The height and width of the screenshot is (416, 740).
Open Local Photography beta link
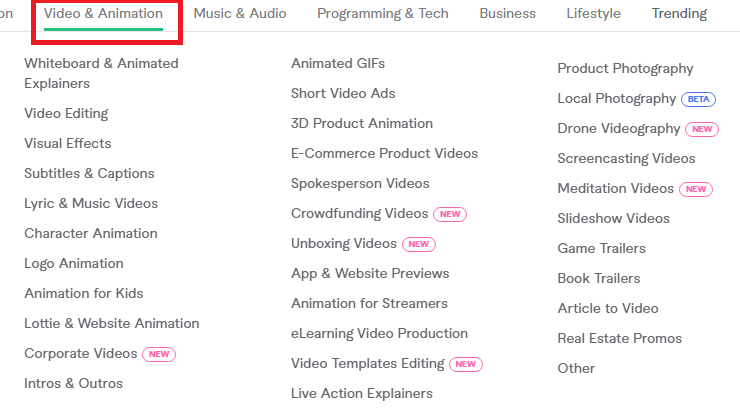point(616,98)
